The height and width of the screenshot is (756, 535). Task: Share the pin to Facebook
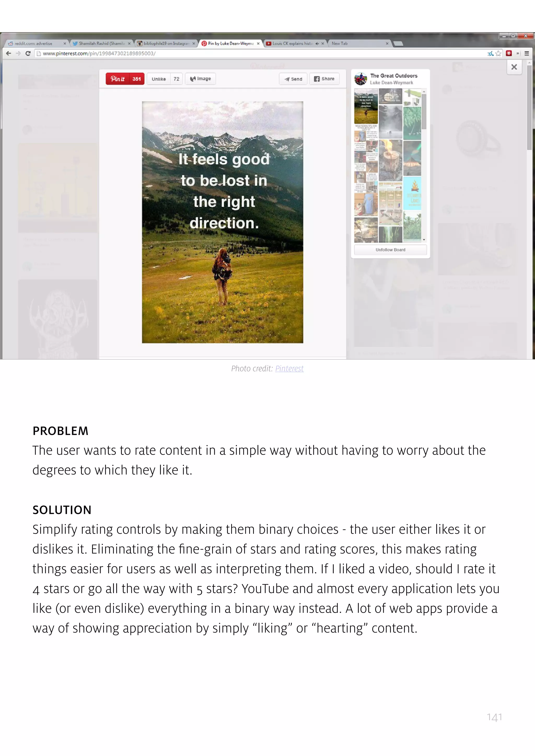324,79
